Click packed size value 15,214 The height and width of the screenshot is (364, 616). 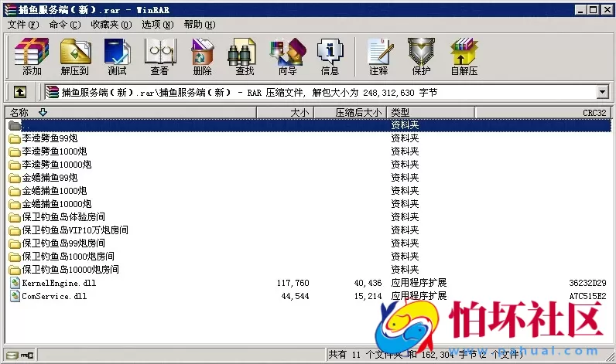point(368,297)
